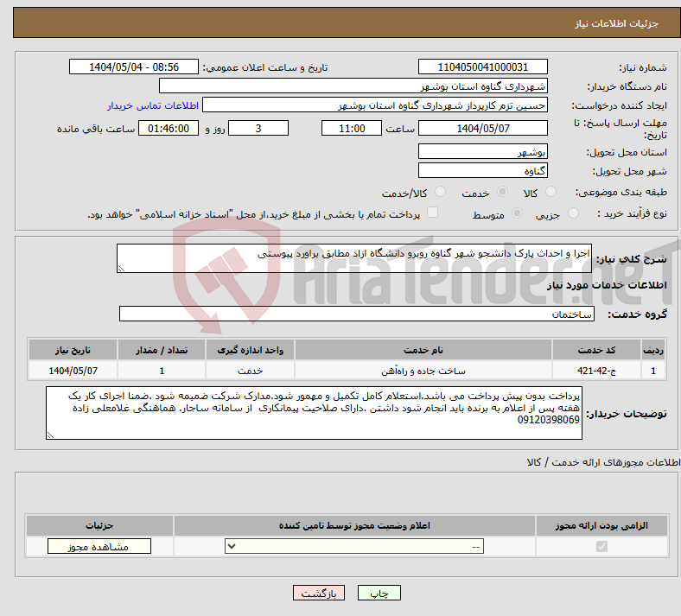681x616 pixels.
Task: Click the remaining time field 01:46:00
Action: [169, 128]
